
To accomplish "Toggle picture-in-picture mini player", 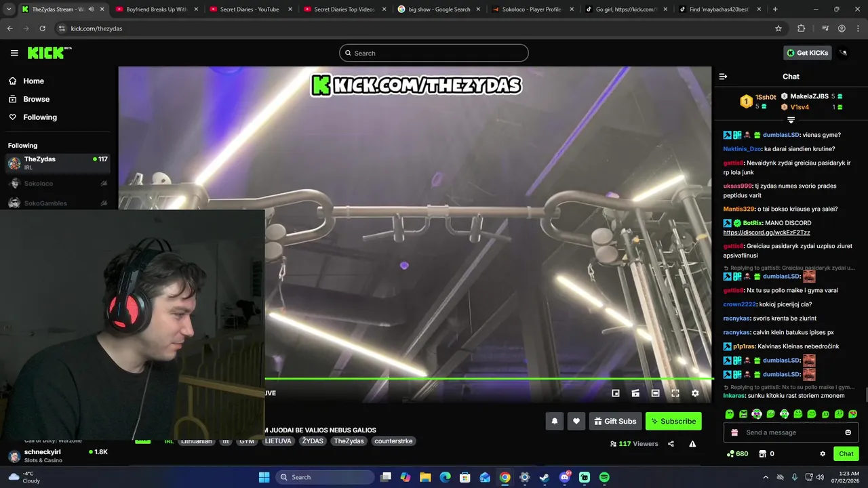I will pos(616,393).
